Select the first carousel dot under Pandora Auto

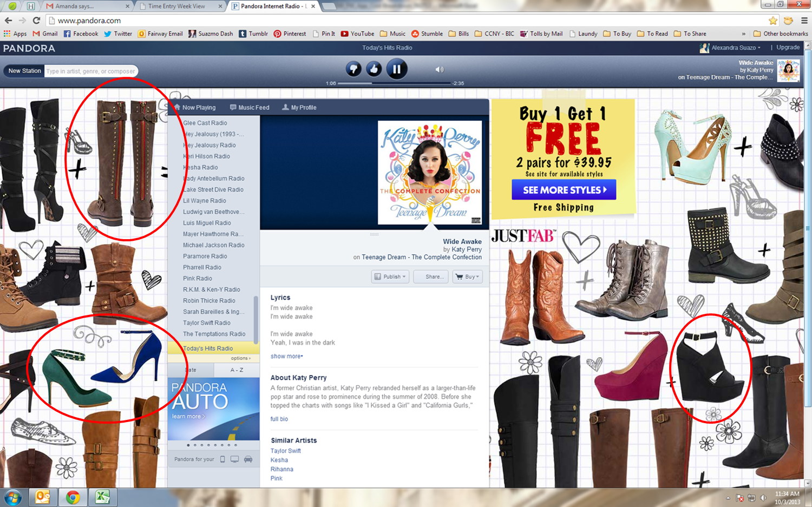[x=188, y=445]
